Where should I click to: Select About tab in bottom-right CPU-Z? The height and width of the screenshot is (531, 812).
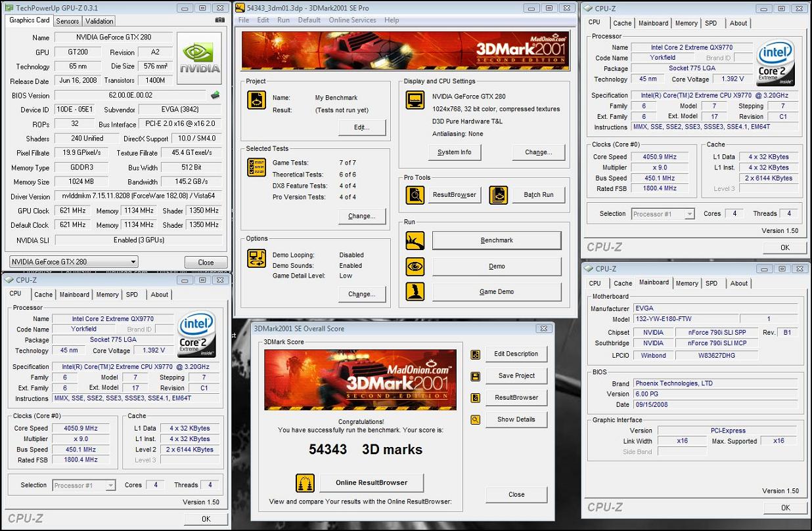pos(739,284)
